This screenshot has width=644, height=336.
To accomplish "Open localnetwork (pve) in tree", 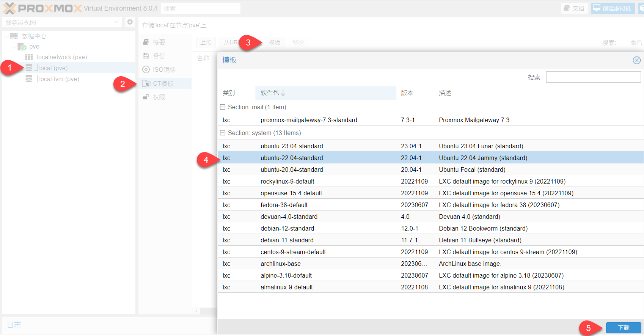I will [62, 57].
